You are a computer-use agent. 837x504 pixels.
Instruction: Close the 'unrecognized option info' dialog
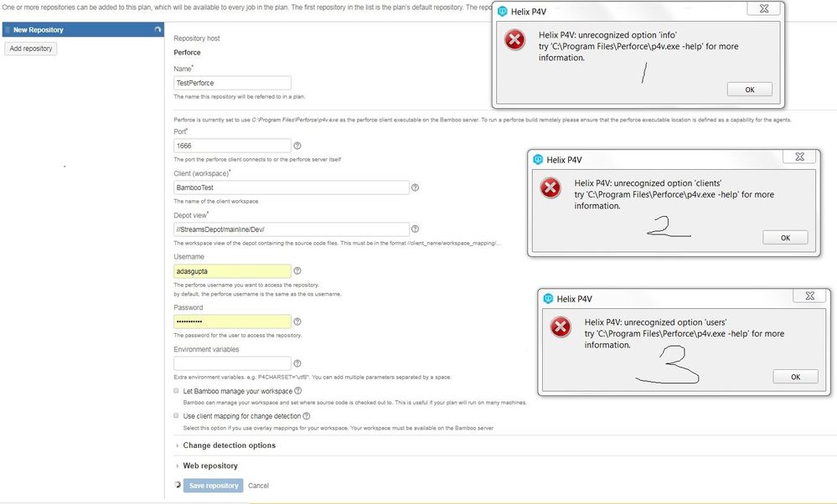764,8
